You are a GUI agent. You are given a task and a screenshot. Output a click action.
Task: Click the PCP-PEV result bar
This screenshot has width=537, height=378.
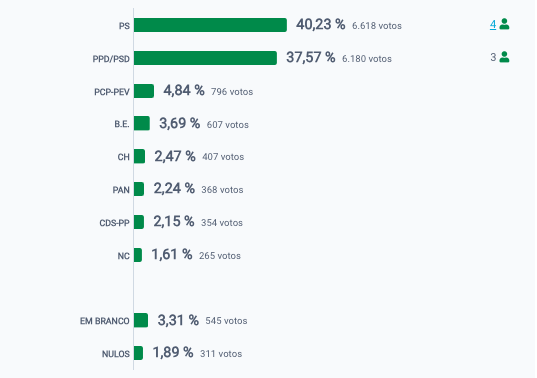coord(144,91)
